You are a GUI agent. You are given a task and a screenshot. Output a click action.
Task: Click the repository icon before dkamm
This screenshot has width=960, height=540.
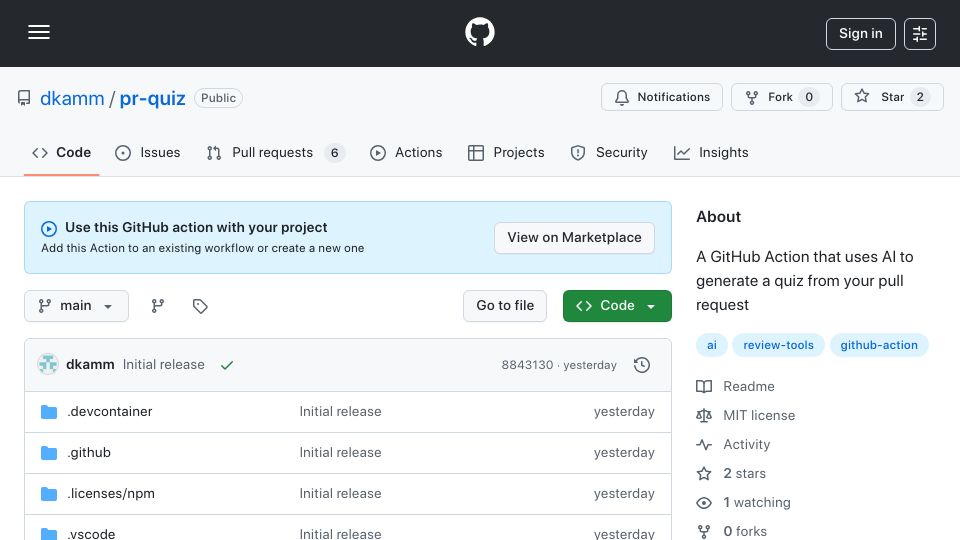click(x=24, y=98)
